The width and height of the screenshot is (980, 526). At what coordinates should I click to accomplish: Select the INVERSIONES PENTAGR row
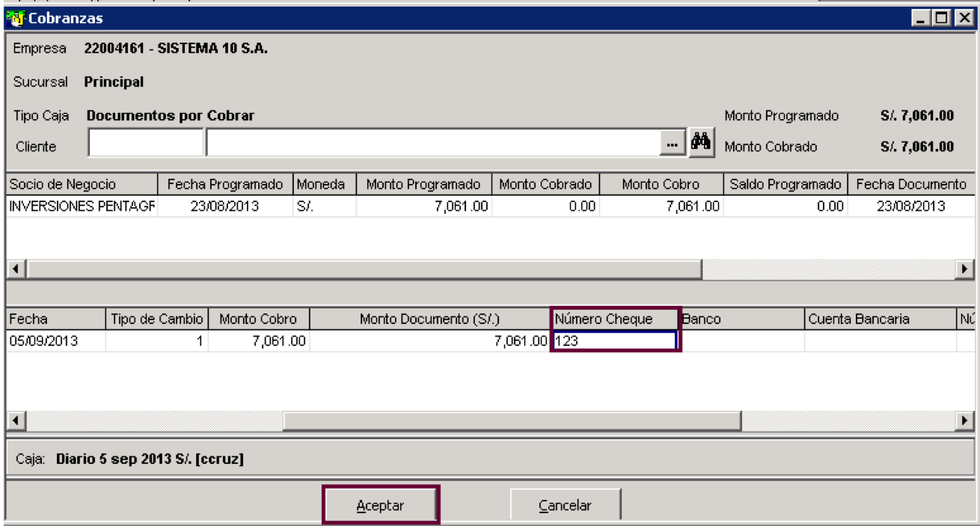click(x=490, y=206)
